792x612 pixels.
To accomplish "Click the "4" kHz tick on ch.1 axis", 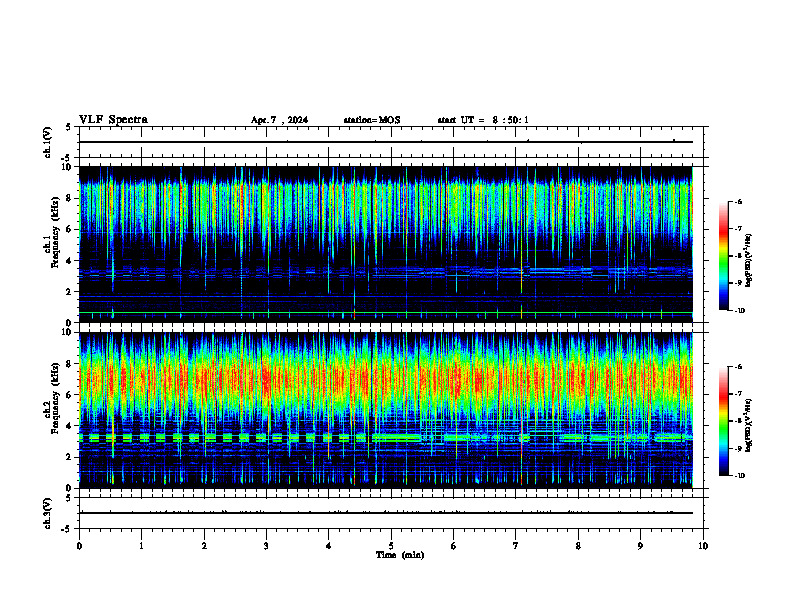I will pos(70,261).
